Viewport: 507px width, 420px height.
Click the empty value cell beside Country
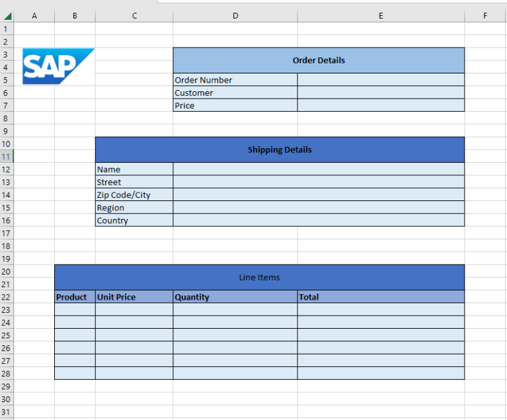(x=318, y=220)
